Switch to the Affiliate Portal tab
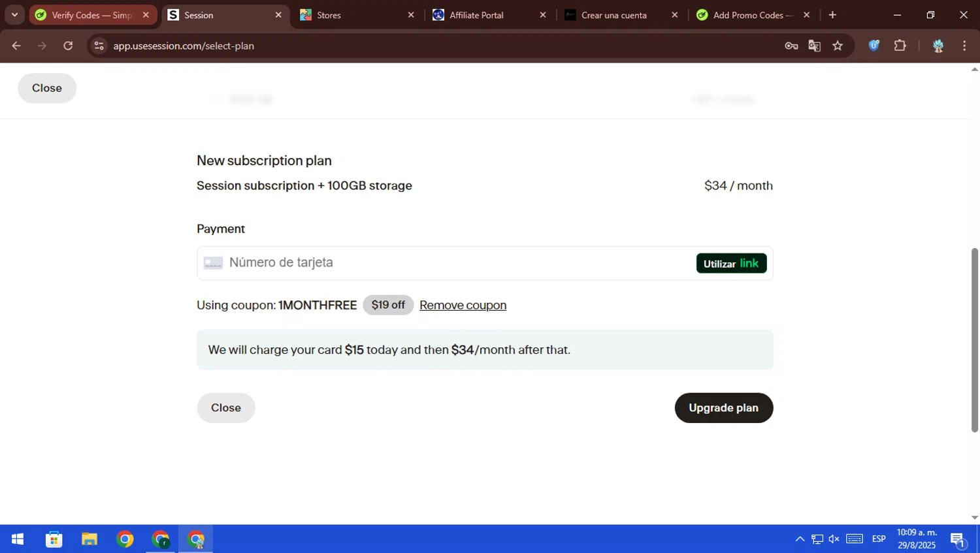Image resolution: width=980 pixels, height=553 pixels. coord(489,15)
